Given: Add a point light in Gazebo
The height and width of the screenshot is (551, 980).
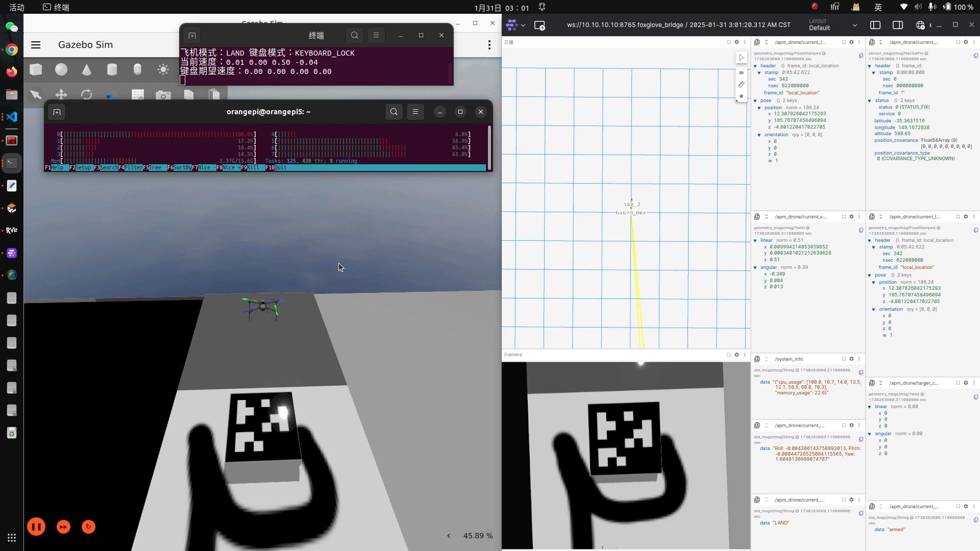Looking at the screenshot, I should (163, 69).
